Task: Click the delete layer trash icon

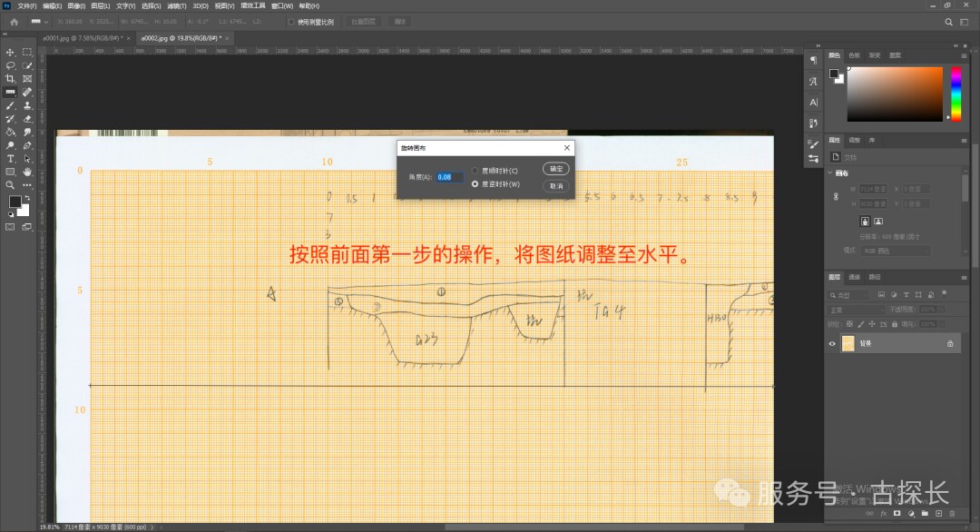Action: coord(953,513)
